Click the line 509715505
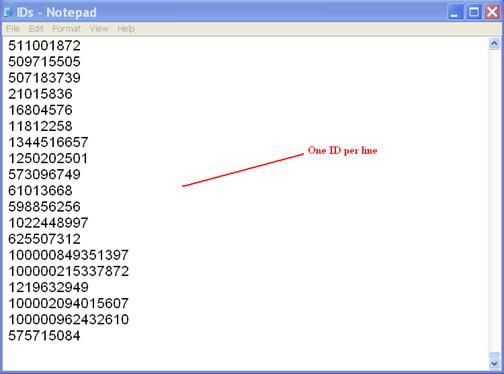 [44, 62]
